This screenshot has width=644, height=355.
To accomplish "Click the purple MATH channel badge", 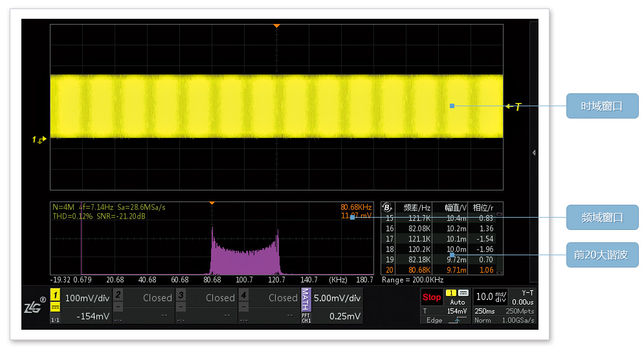I will [306, 299].
